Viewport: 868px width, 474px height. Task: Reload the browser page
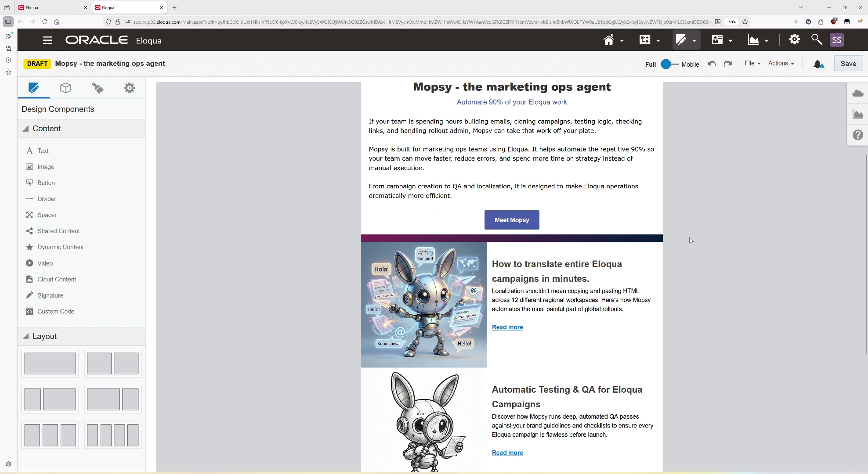click(45, 22)
